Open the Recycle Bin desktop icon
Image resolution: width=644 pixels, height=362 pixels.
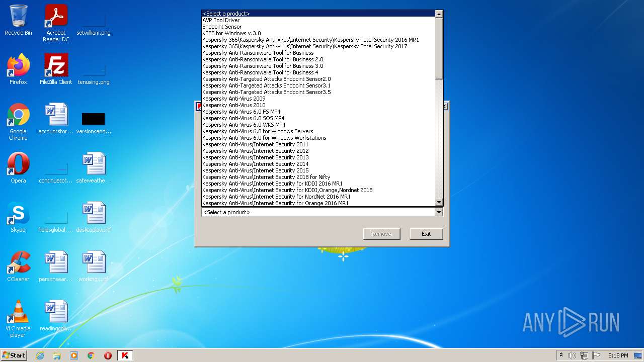point(18,20)
